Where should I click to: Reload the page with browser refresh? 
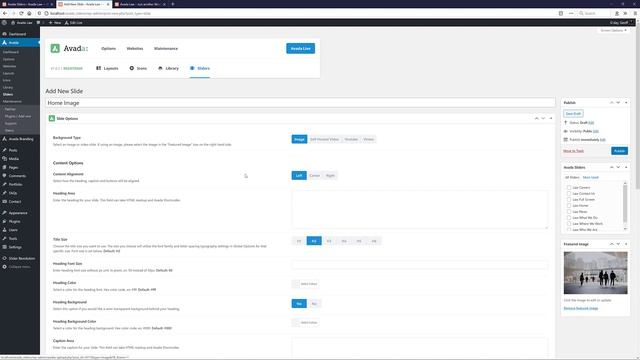(x=21, y=13)
